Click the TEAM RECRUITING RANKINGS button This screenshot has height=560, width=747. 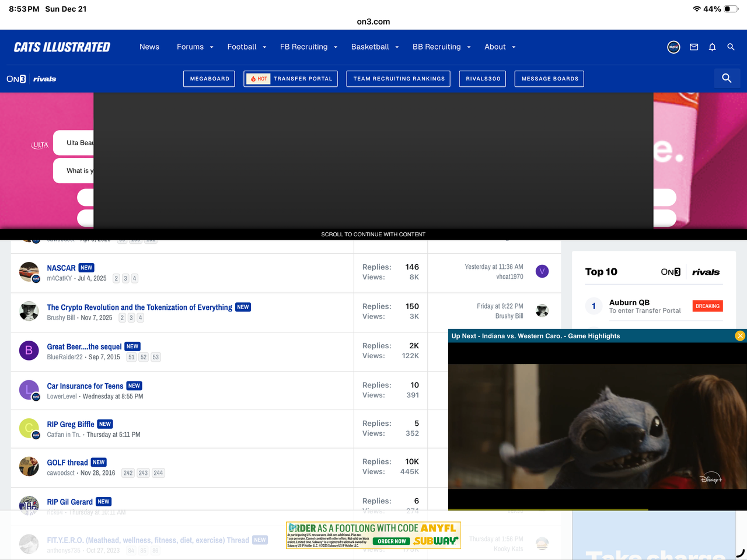[x=399, y=79]
